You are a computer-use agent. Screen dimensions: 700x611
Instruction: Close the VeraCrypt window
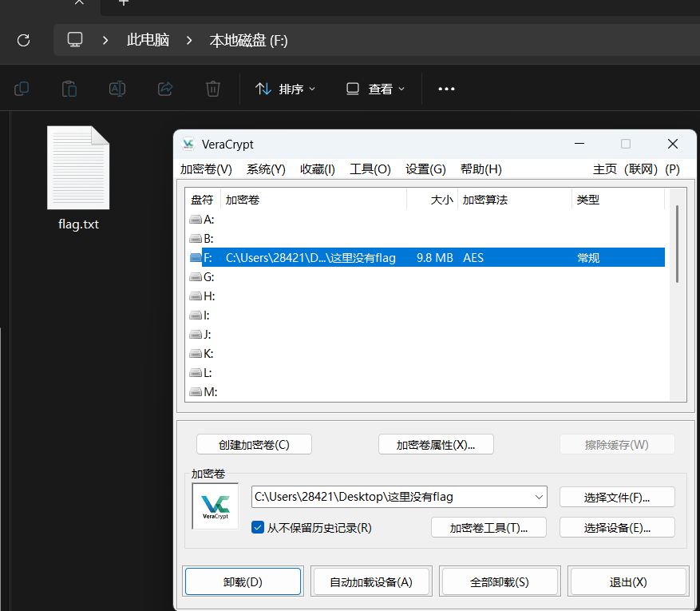tap(673, 144)
